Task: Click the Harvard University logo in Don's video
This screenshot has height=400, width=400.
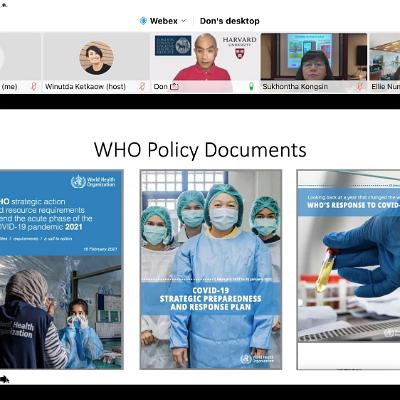Action: coord(240,47)
